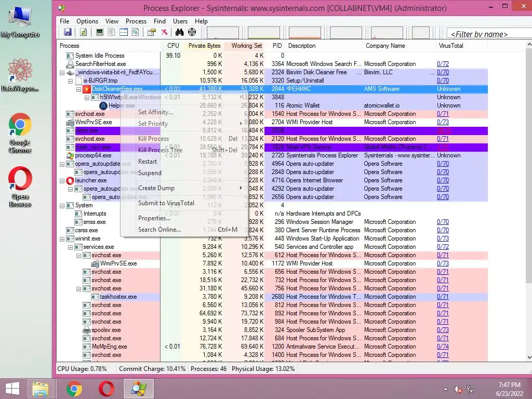Collapse the System process tree node
This screenshot has height=399, width=532.
(62, 206)
